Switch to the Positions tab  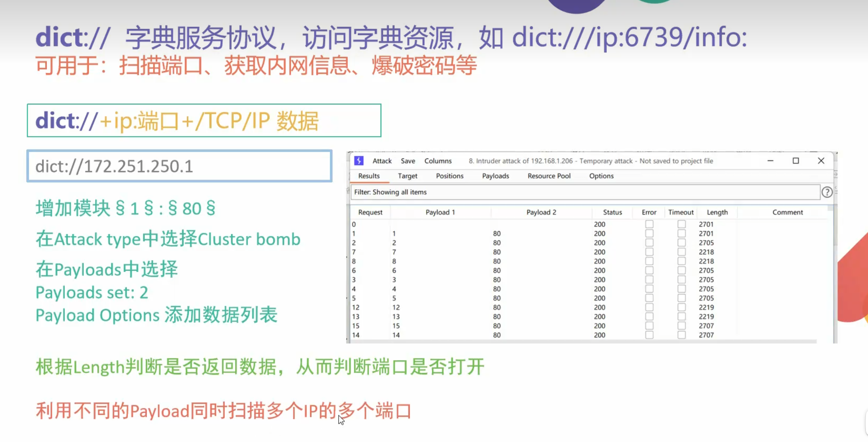[449, 176]
